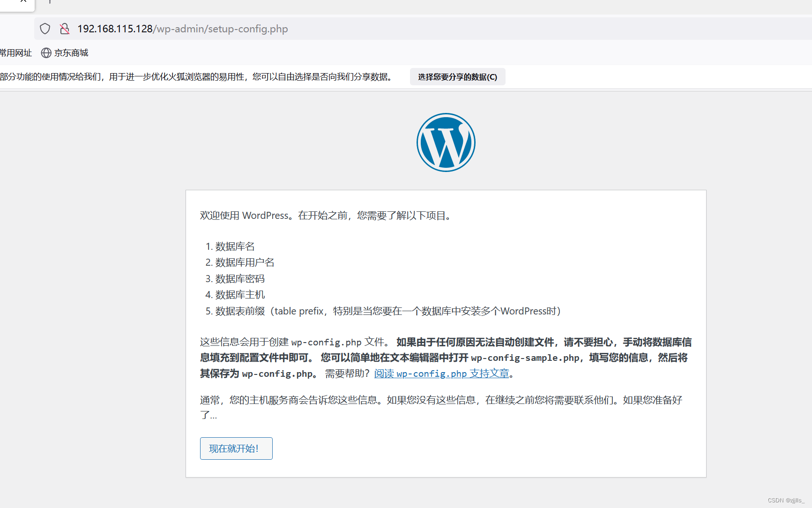Open a new tab with the plus icon
The width and height of the screenshot is (812, 508).
tap(49, 2)
